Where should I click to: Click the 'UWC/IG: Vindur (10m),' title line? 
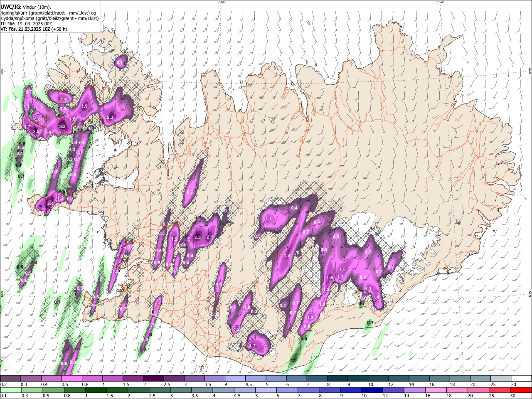[25, 7]
